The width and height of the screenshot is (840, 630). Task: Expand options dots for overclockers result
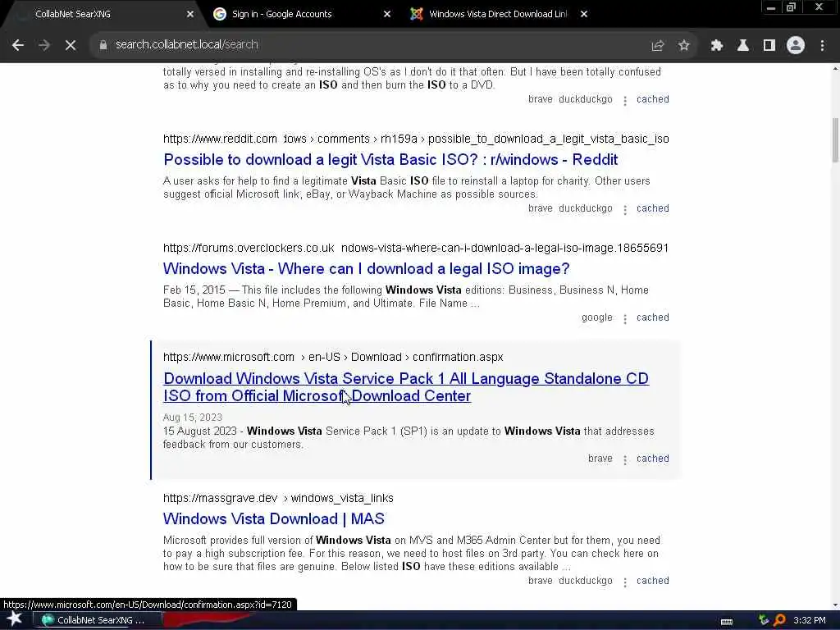[x=624, y=318]
